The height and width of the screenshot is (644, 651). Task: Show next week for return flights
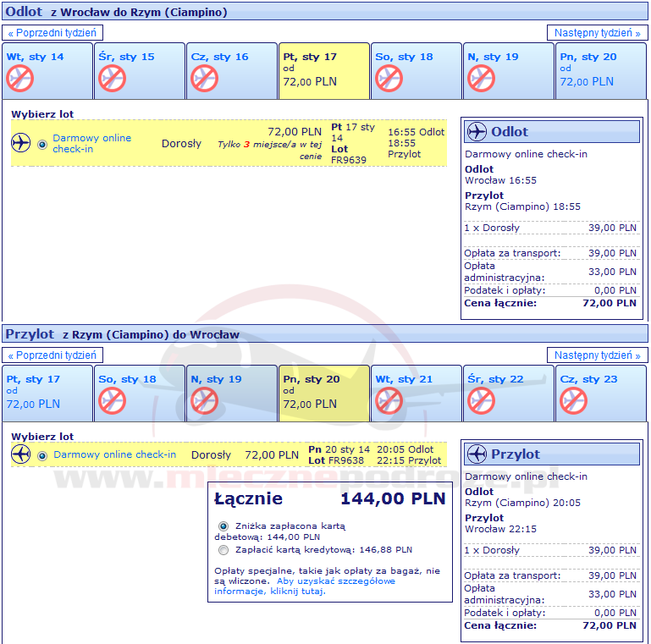[597, 355]
